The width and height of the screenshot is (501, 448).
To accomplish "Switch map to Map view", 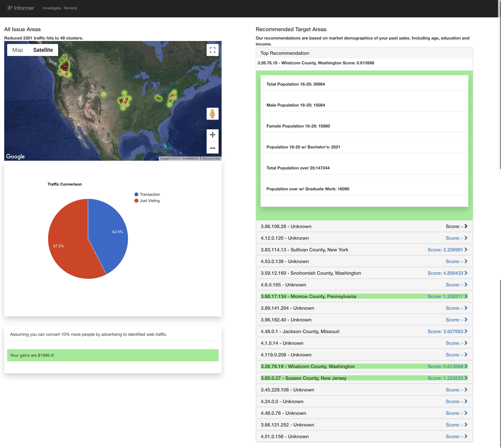I will coord(18,50).
